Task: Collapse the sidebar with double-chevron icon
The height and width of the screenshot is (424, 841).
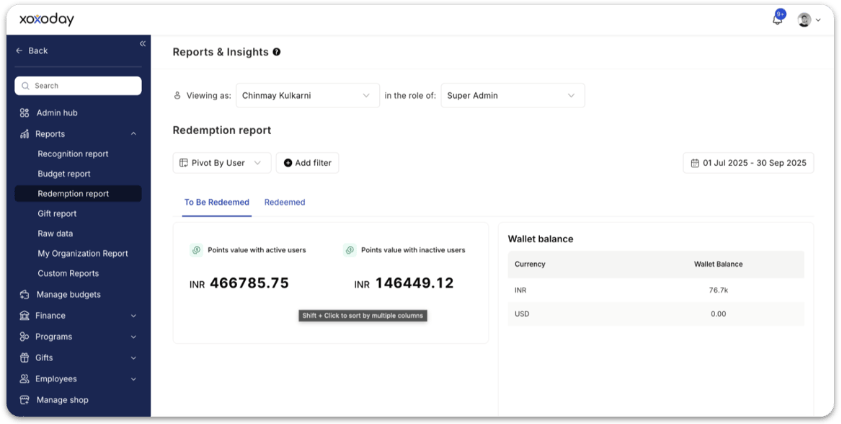Action: click(143, 43)
